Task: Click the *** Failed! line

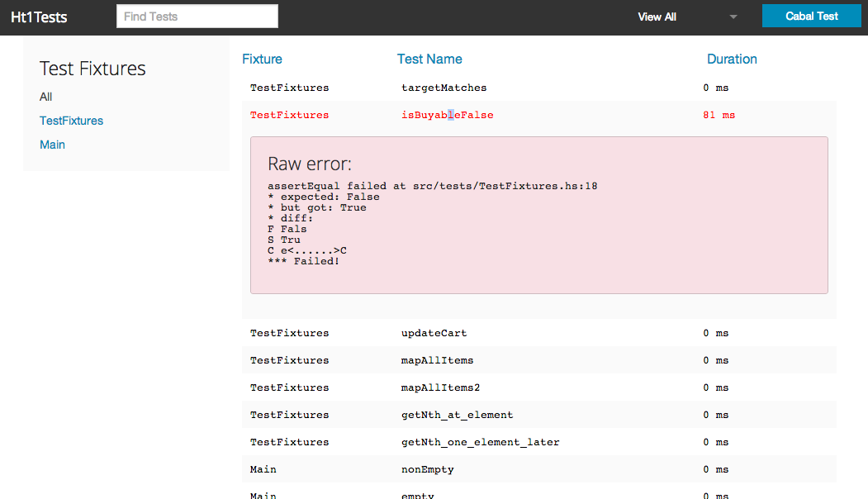Action: click(303, 261)
